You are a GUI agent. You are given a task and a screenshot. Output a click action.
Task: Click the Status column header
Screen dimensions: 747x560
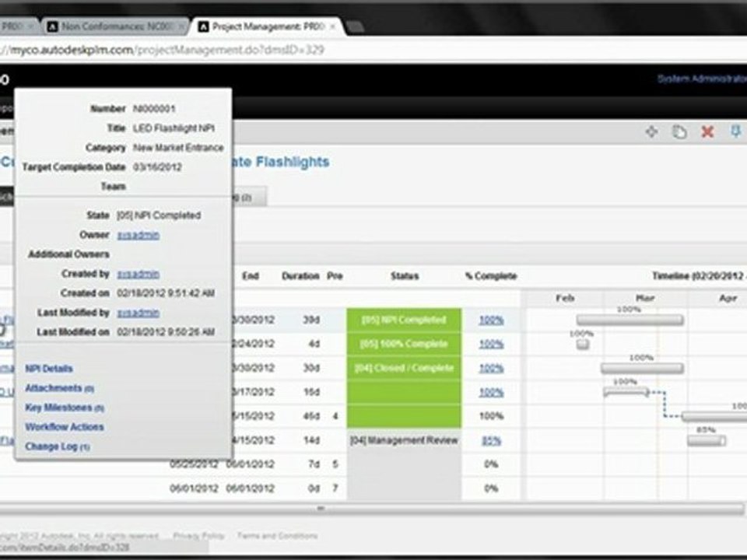coord(405,275)
